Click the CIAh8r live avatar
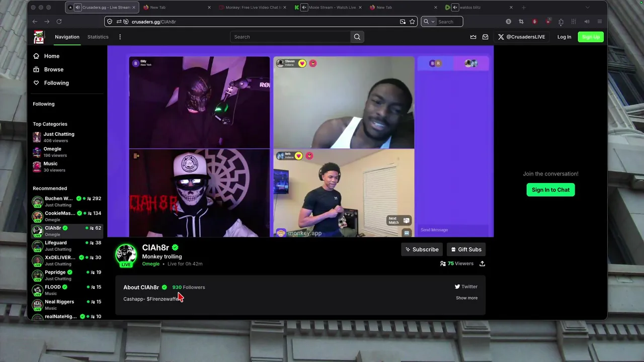 click(x=126, y=255)
